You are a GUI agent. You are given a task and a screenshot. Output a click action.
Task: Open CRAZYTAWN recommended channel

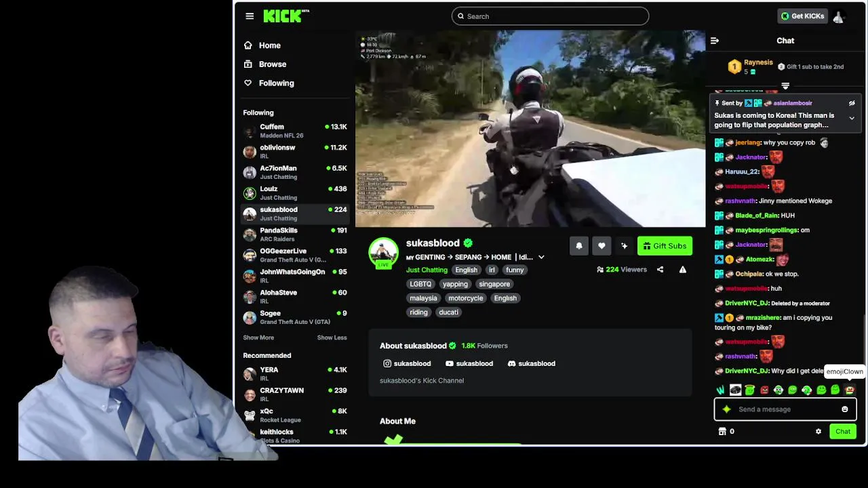pos(295,394)
